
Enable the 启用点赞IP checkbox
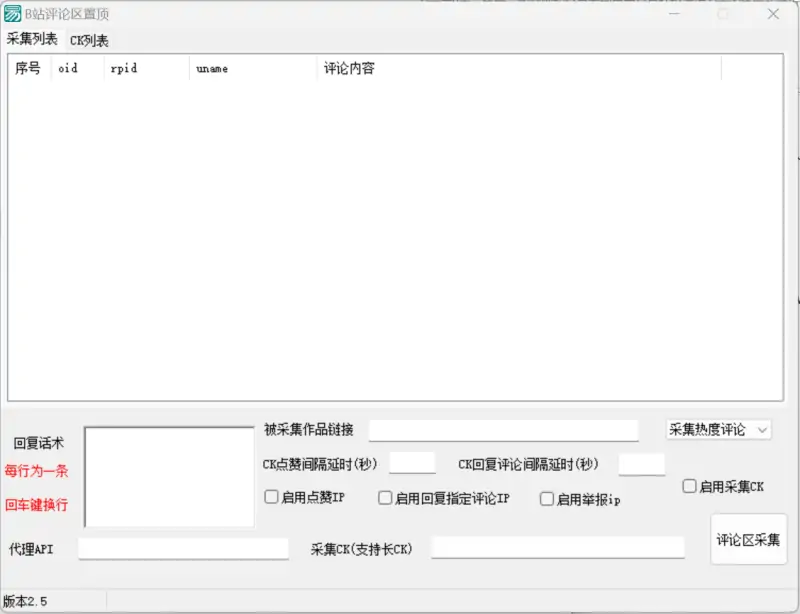271,496
